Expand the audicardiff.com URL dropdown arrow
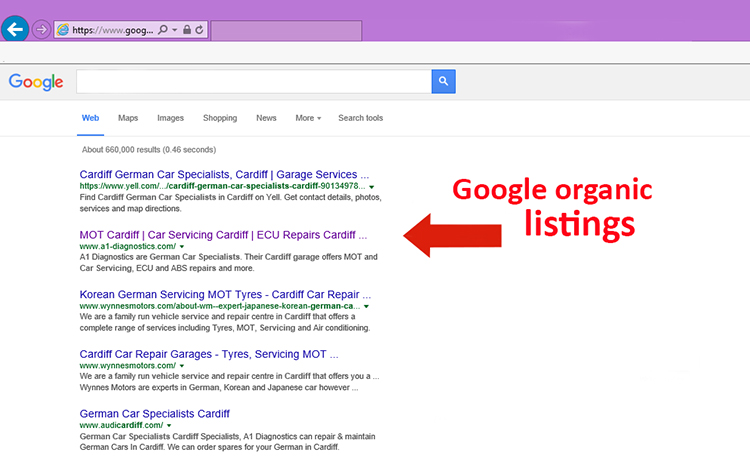The width and height of the screenshot is (750, 471). tap(169, 426)
